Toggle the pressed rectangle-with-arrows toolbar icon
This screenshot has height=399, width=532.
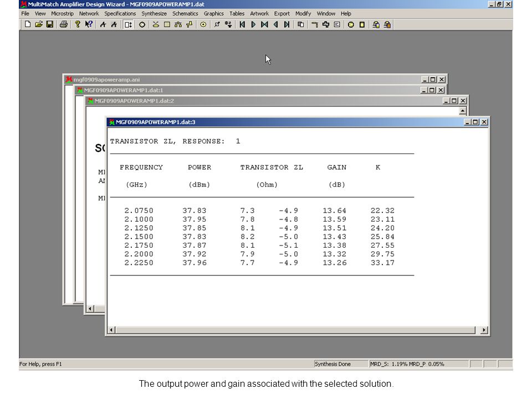pos(128,24)
